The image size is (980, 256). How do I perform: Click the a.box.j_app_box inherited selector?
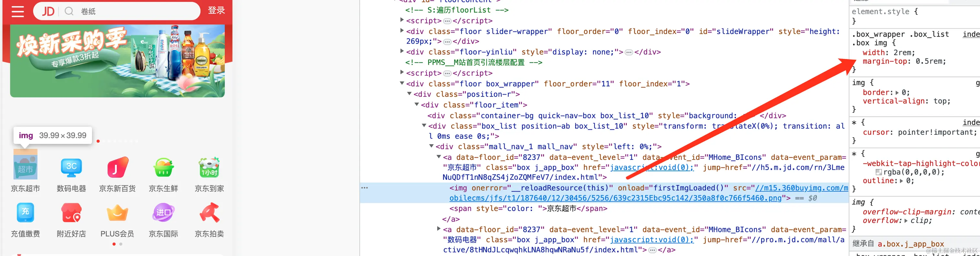tap(911, 244)
